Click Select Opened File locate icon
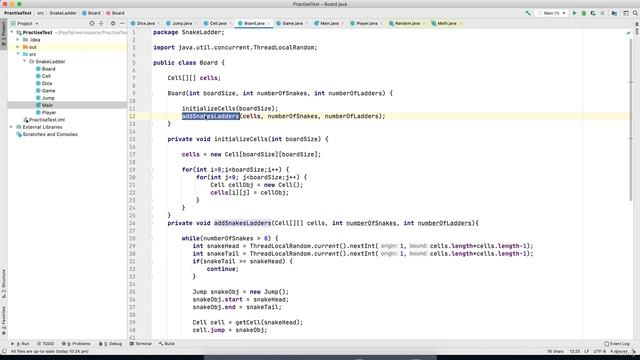The image size is (640, 360). pos(92,23)
